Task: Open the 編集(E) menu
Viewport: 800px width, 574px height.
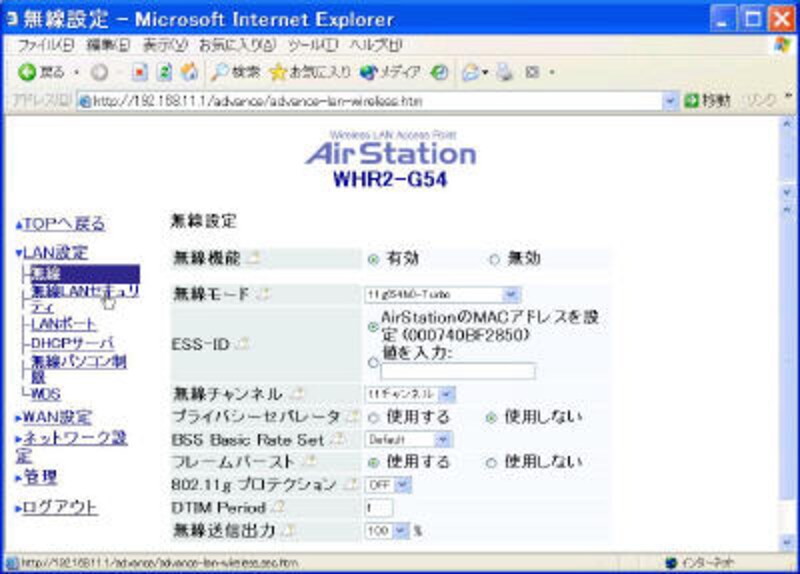Action: 108,45
